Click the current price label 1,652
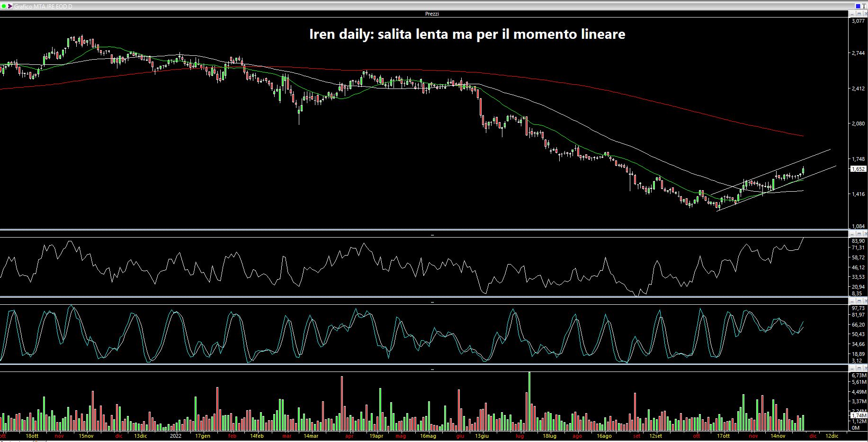This screenshot has width=868, height=442. (x=858, y=169)
